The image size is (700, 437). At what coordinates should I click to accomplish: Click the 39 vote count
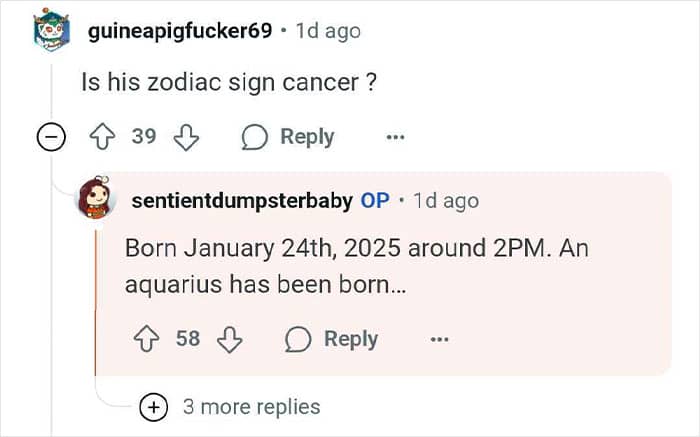[144, 137]
